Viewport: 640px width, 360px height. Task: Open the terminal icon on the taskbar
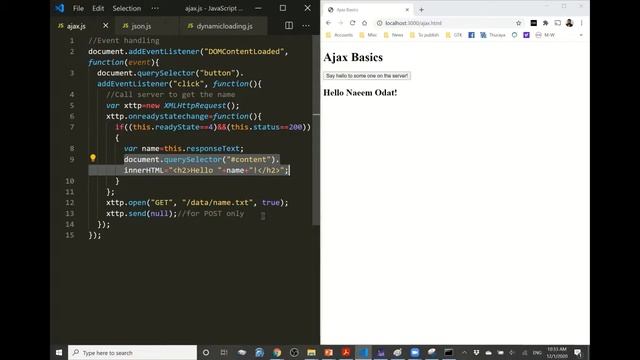pyautogui.click(x=449, y=353)
